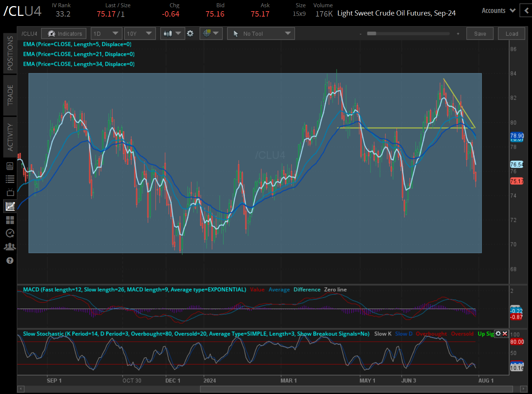Open the Accounts dropdown
532x394 pixels.
click(498, 10)
